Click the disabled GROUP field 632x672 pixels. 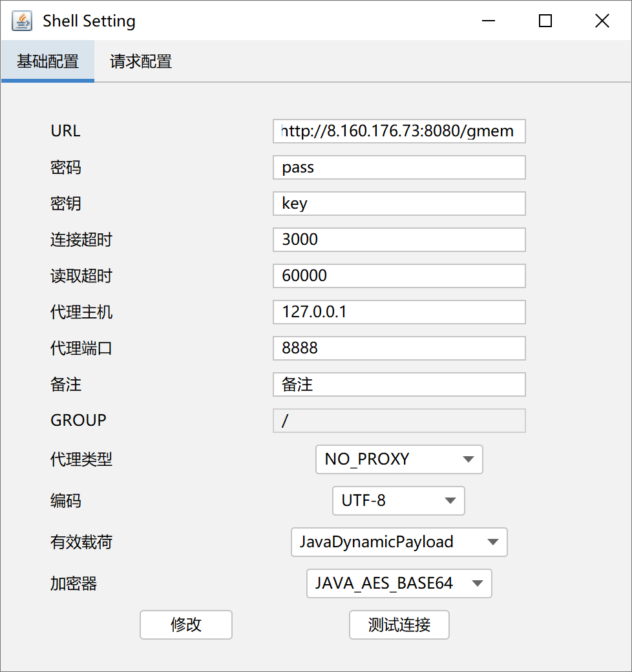click(399, 421)
